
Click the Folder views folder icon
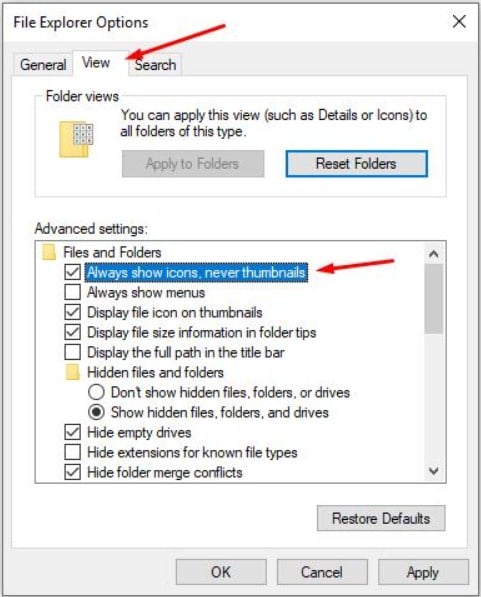point(76,140)
